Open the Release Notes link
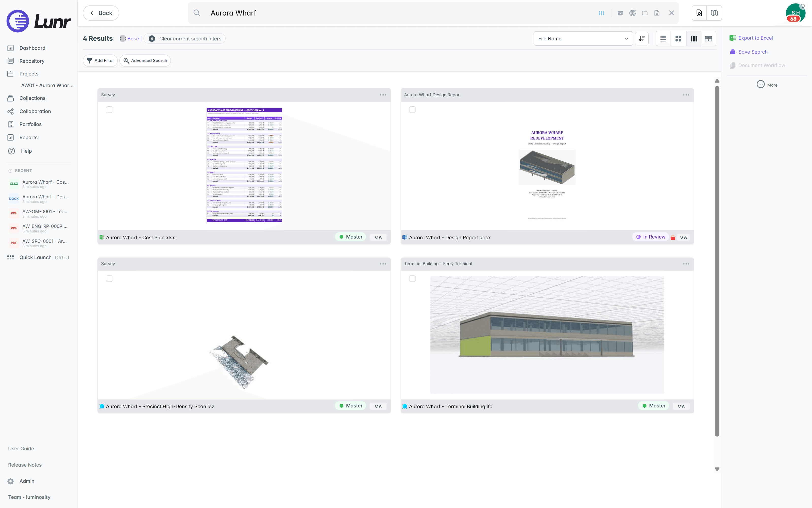Viewport: 812px width, 508px height. coord(25,465)
